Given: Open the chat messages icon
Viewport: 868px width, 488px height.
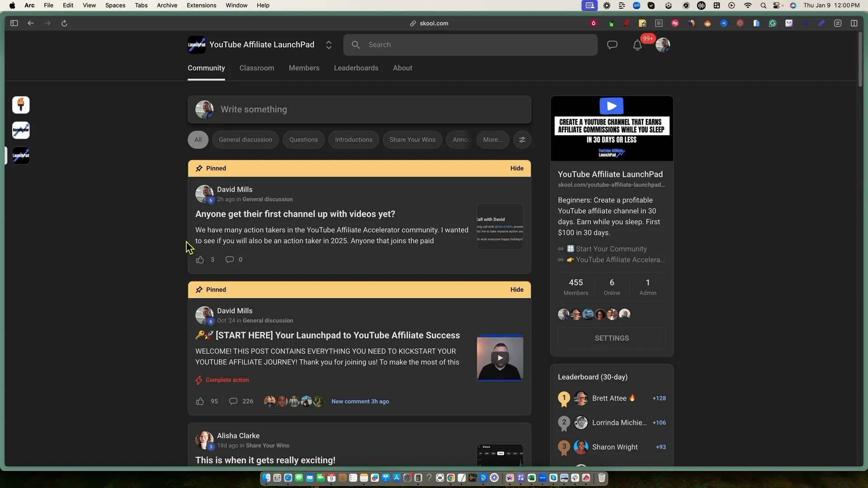Looking at the screenshot, I should 612,45.
